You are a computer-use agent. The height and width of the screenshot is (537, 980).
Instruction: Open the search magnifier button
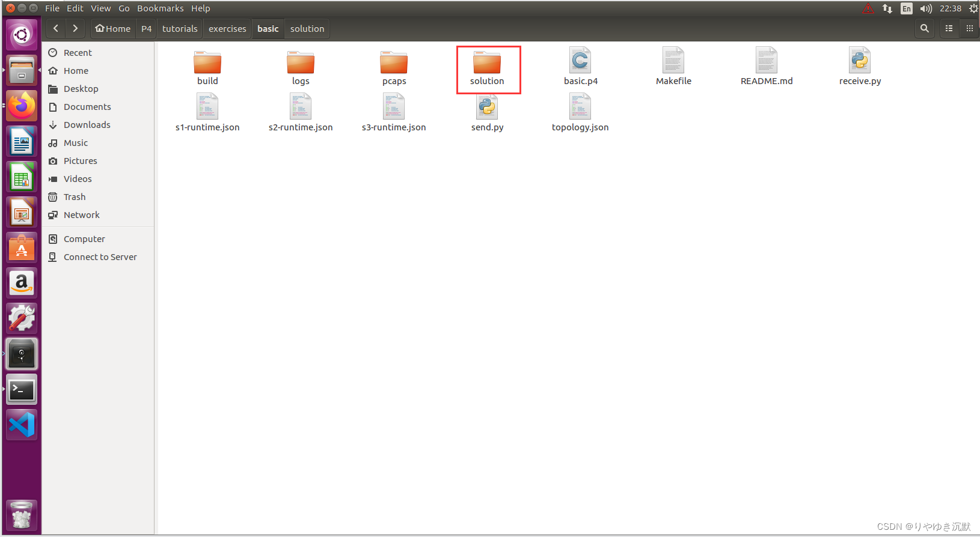point(925,28)
